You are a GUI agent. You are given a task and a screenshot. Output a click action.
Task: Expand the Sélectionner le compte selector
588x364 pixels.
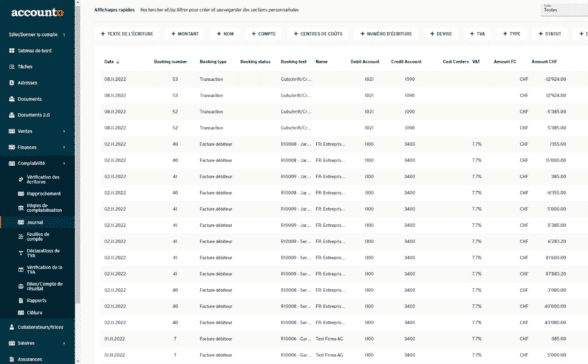click(x=37, y=34)
